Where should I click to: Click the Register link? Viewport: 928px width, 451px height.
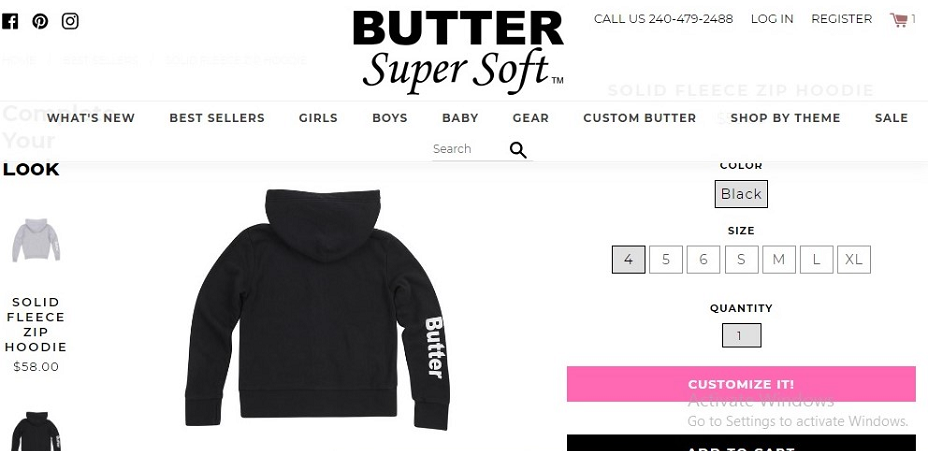842,19
